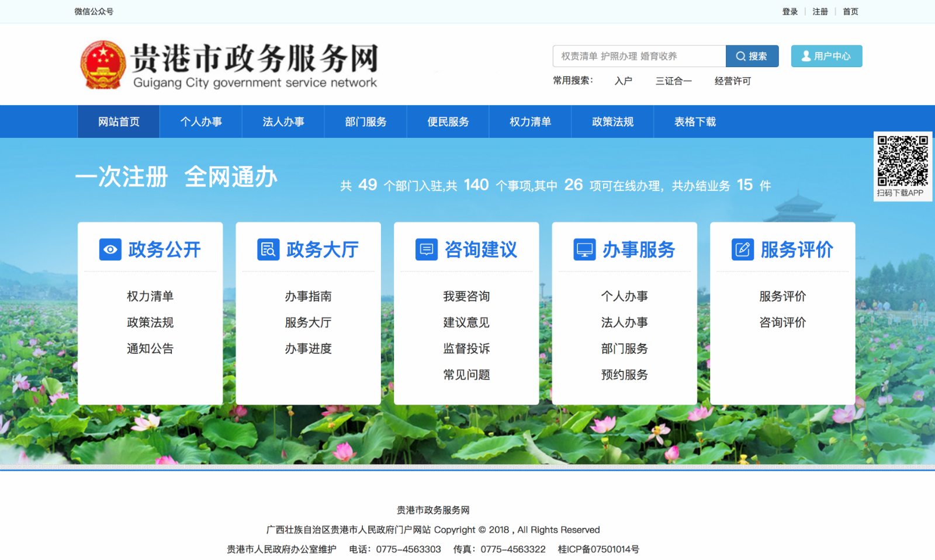Click the eye icon beside 政务公开
This screenshot has width=935, height=560.
110,249
